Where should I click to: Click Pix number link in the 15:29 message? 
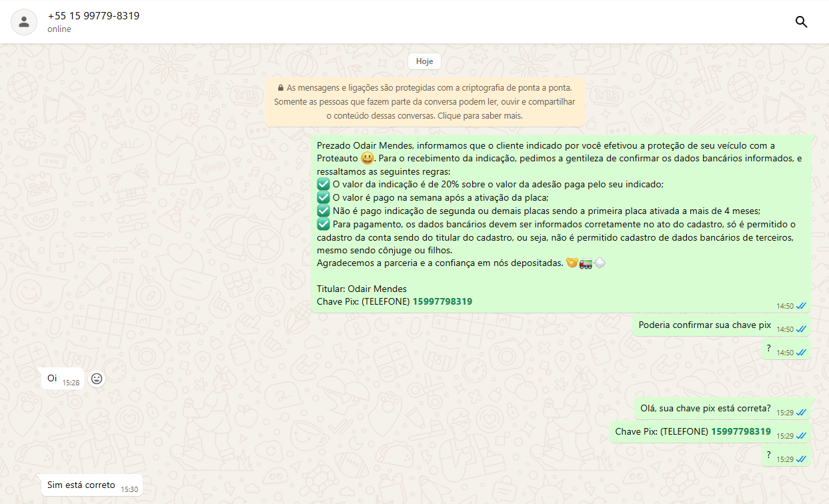pyautogui.click(x=740, y=432)
